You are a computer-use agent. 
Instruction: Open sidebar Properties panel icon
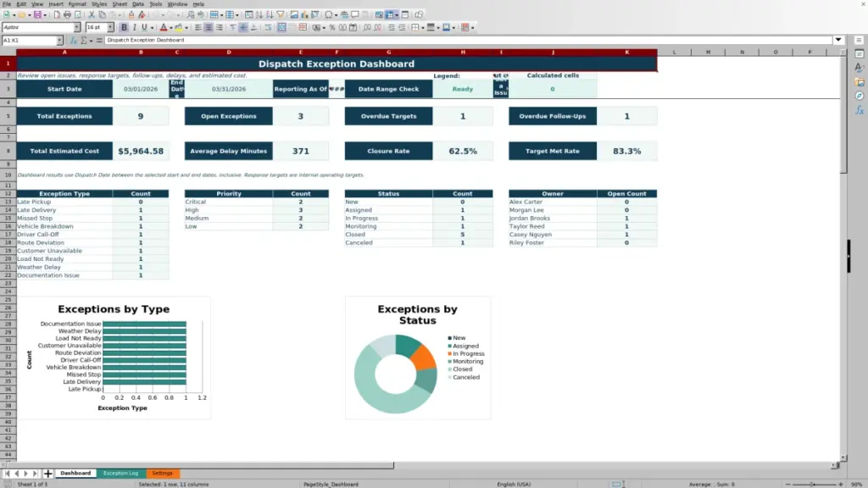coord(860,53)
